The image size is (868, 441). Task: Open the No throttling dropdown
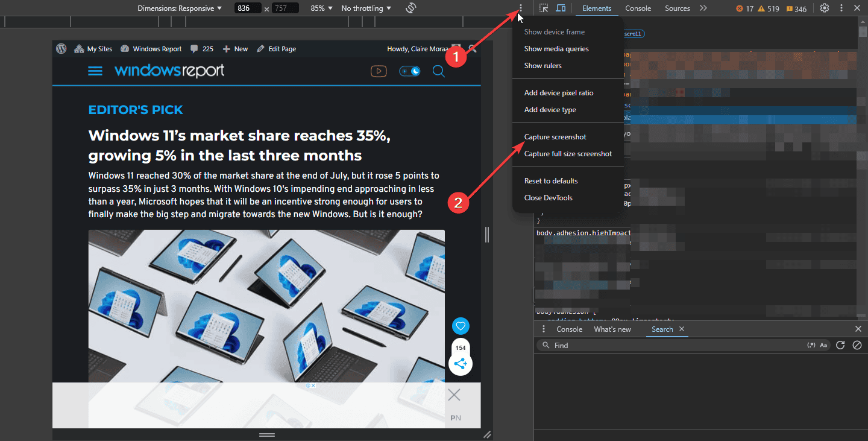pos(366,8)
